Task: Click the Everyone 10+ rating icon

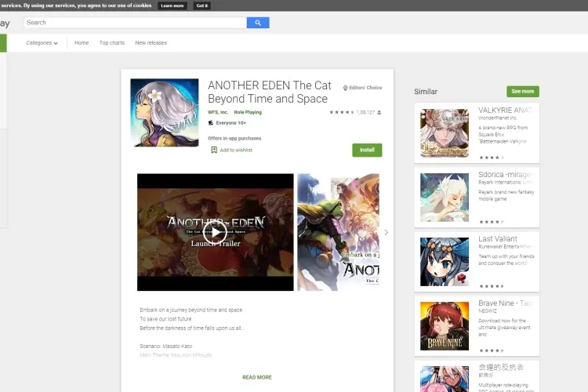Action: click(x=211, y=123)
